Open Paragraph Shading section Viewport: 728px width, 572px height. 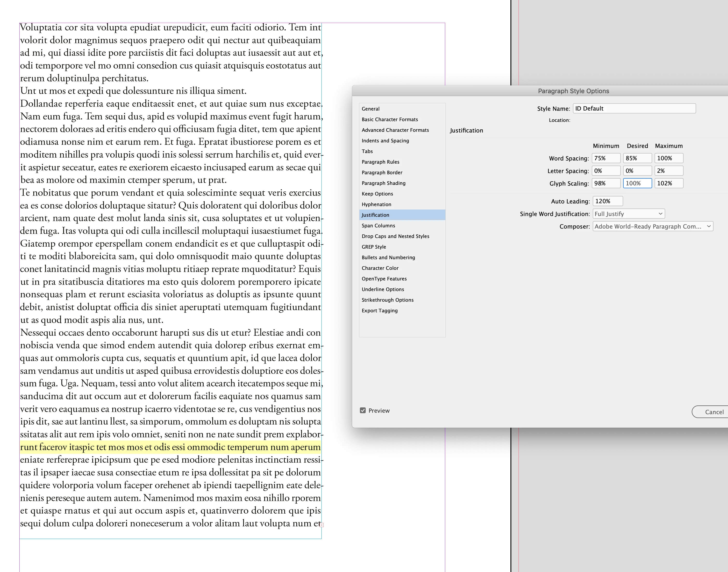click(x=383, y=183)
